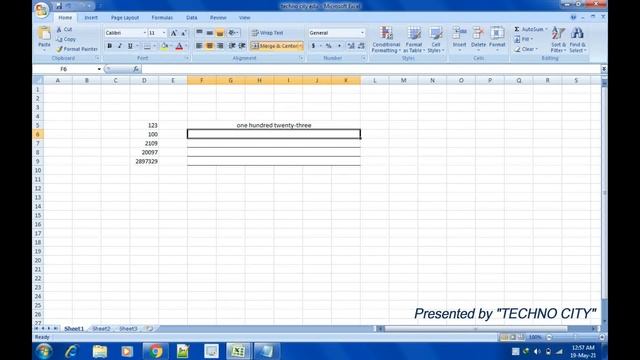
Task: Apply the red font color
Action: (179, 47)
